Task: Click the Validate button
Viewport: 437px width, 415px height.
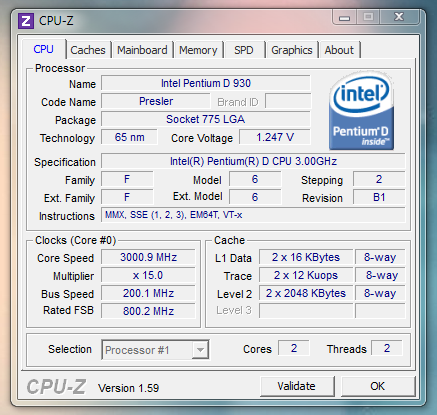Action: [x=297, y=386]
